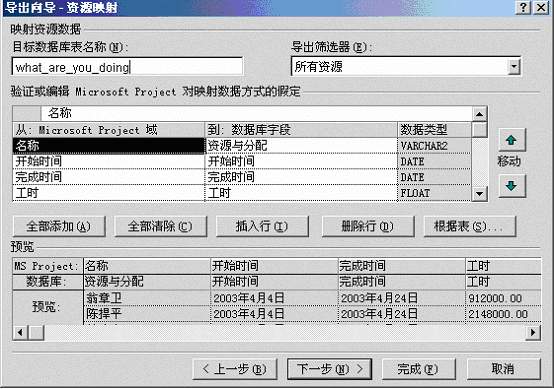This screenshot has height=389, width=554.
Task: Go back with 上一步(B) button
Action: coord(235,369)
